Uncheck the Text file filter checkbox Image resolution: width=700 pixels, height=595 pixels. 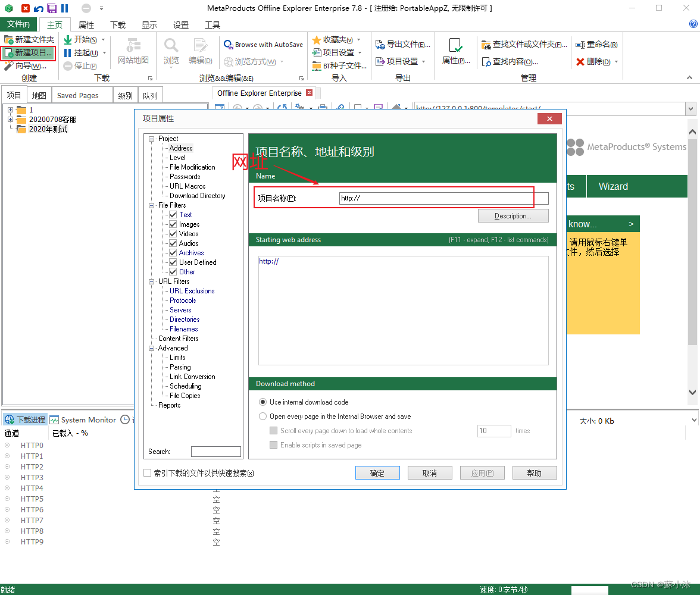coord(173,215)
